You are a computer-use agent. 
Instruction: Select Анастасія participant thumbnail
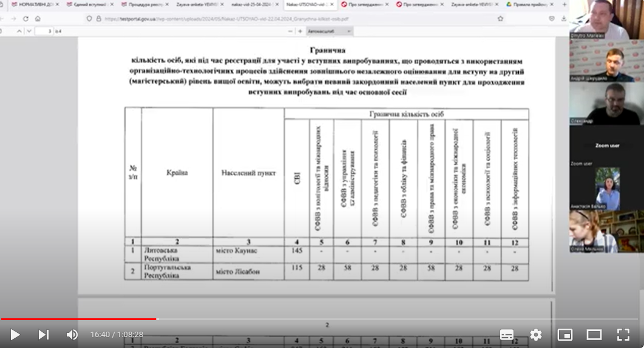(x=606, y=189)
